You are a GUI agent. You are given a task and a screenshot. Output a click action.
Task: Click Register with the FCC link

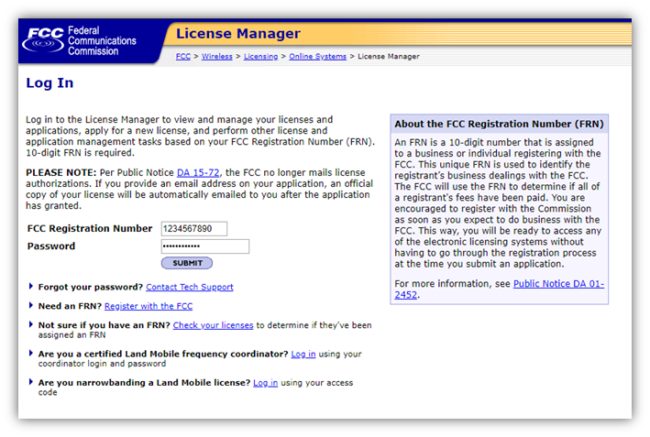(x=148, y=306)
